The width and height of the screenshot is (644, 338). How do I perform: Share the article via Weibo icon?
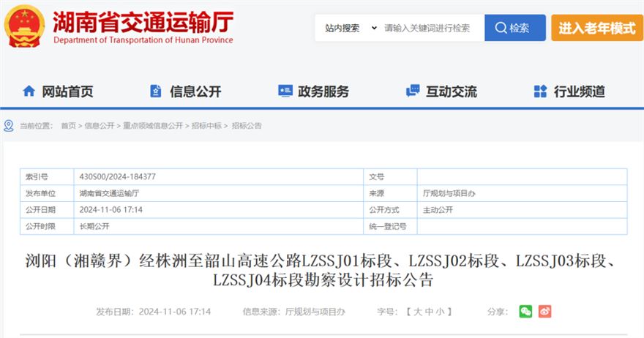pos(544,312)
